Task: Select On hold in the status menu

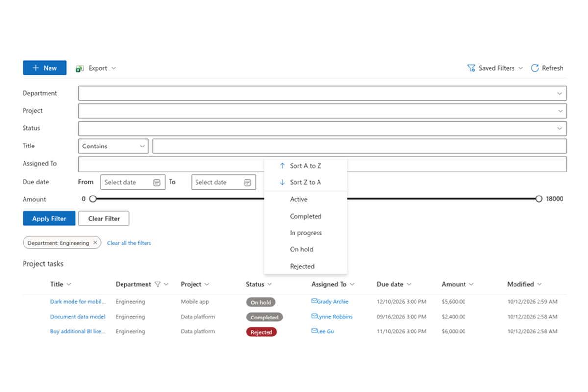Action: (305, 249)
